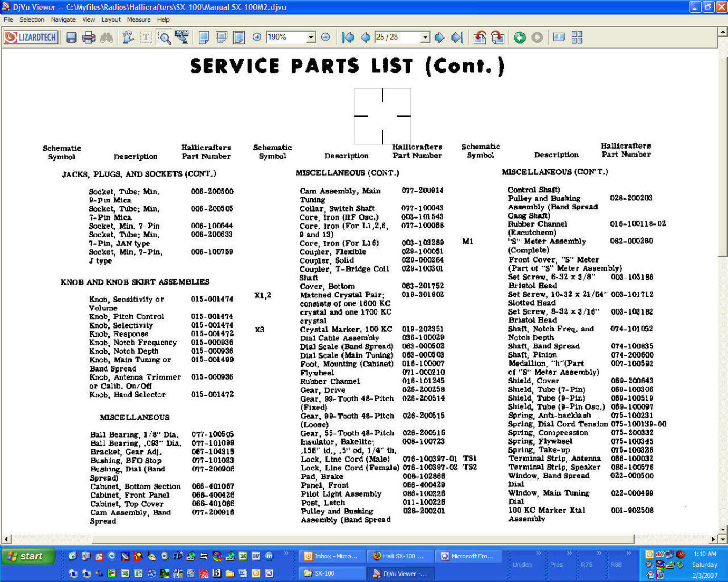Rotate page clockwise
The image size is (728, 582).
(497, 37)
